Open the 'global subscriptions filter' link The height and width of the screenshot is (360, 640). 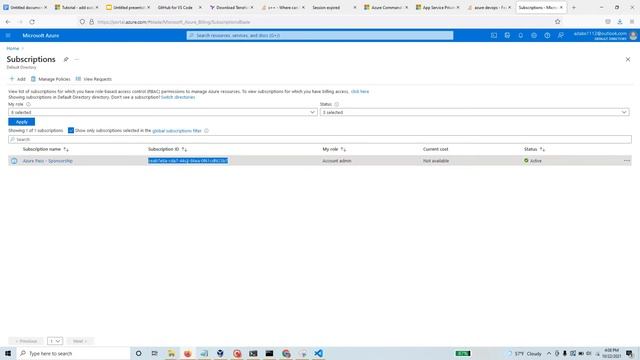177,131
